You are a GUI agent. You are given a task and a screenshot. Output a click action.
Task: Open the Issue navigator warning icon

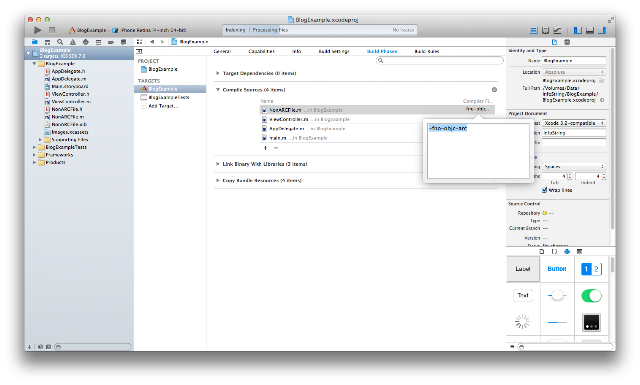73,42
